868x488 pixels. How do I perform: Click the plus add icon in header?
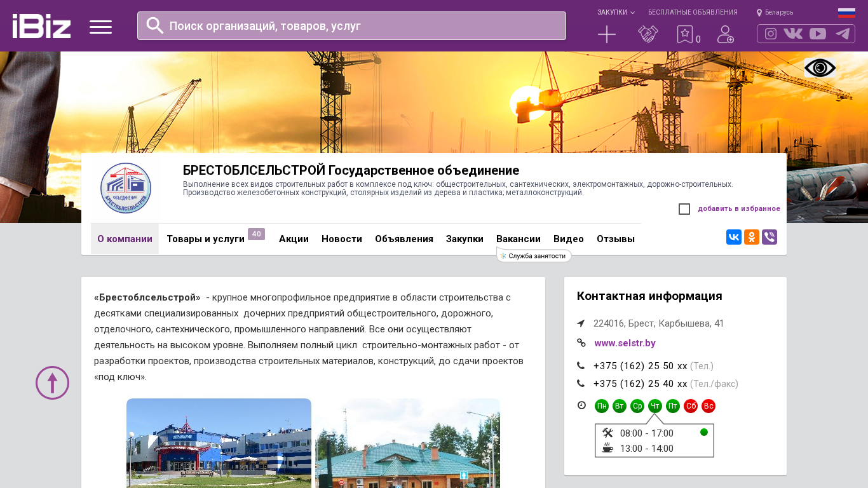tap(607, 34)
